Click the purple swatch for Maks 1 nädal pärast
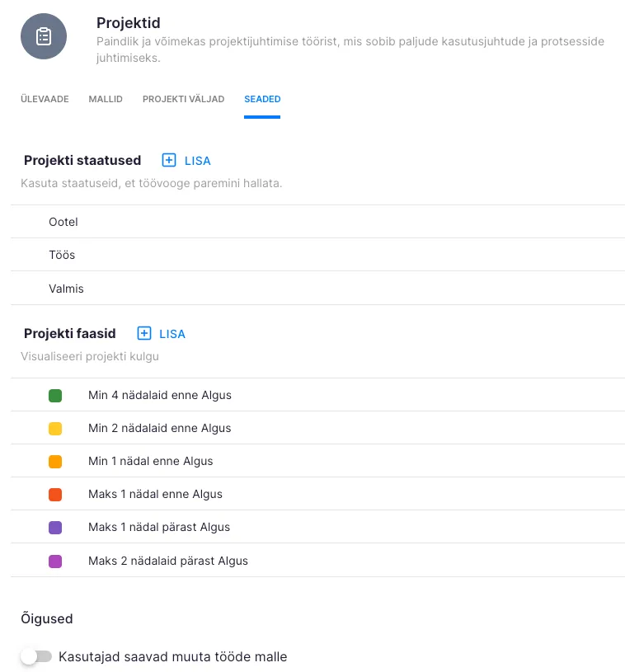The width and height of the screenshot is (625, 672). coord(55,528)
